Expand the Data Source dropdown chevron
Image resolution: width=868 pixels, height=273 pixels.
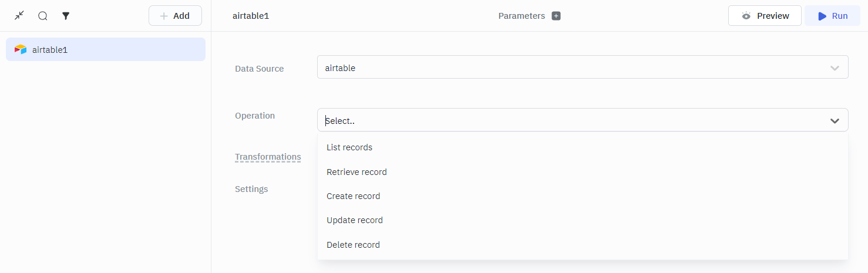pyautogui.click(x=835, y=68)
